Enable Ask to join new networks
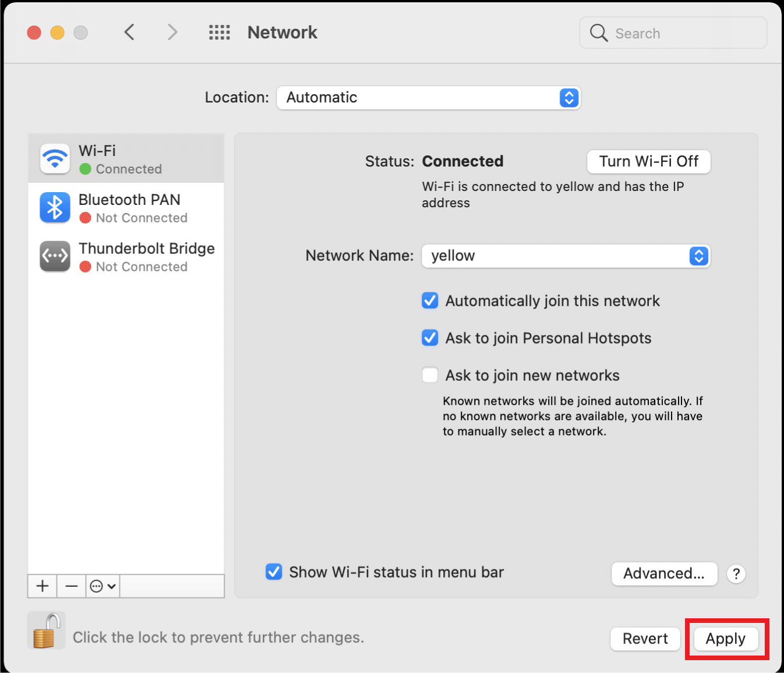The height and width of the screenshot is (673, 784). (x=430, y=376)
